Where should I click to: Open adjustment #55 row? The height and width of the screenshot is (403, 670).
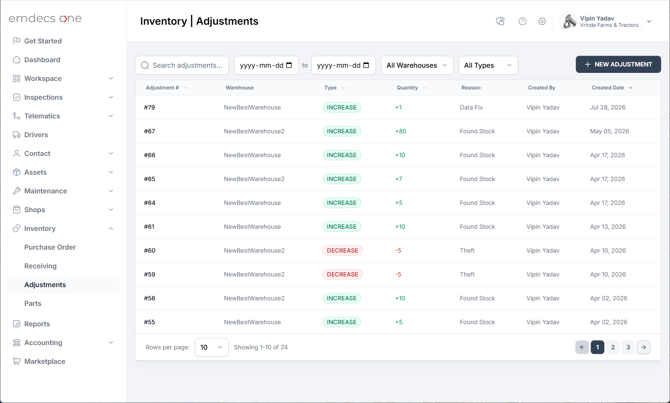[398, 322]
